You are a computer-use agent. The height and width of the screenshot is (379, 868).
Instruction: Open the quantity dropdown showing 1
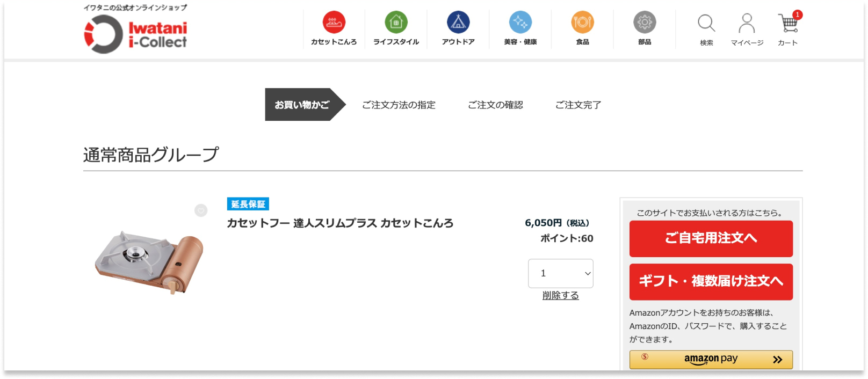click(560, 273)
